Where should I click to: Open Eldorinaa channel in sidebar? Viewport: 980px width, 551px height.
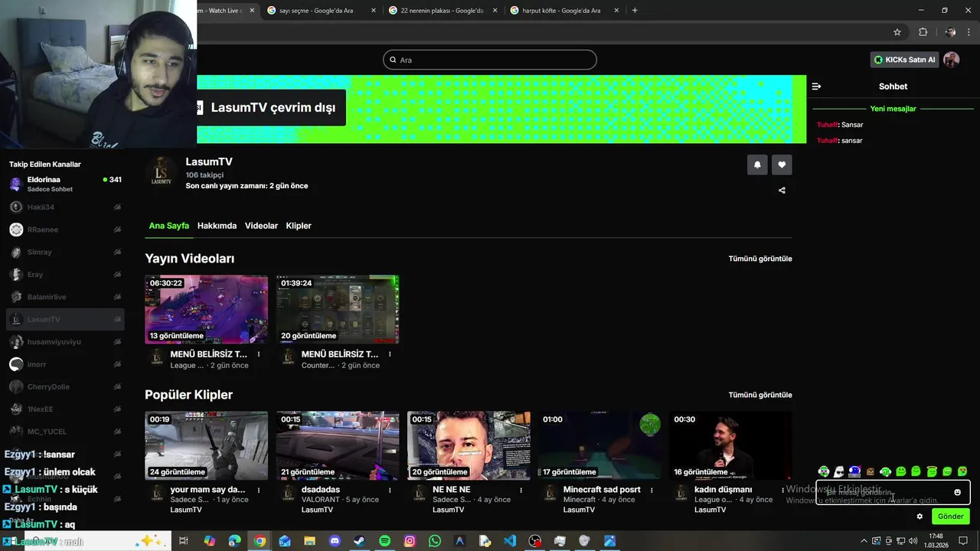point(65,184)
